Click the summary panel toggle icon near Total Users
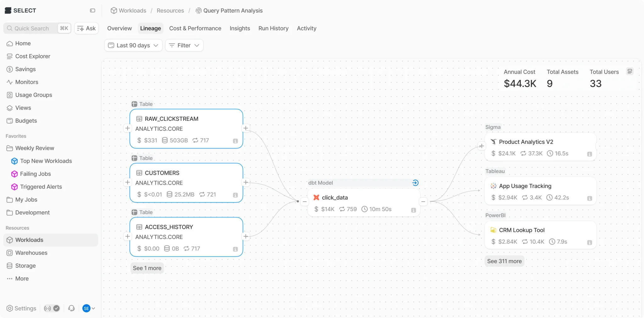 tap(630, 71)
